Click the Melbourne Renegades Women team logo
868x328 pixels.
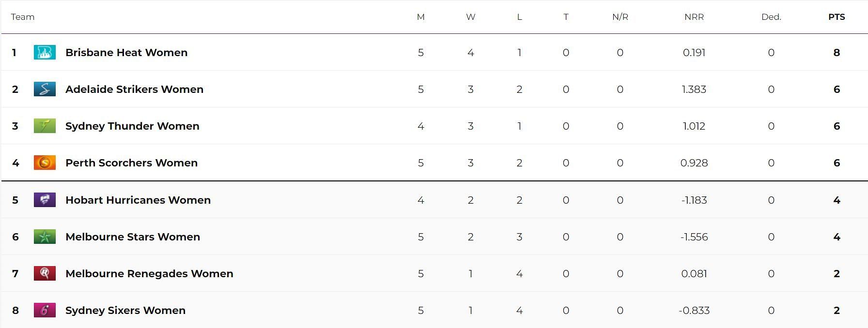coord(45,273)
